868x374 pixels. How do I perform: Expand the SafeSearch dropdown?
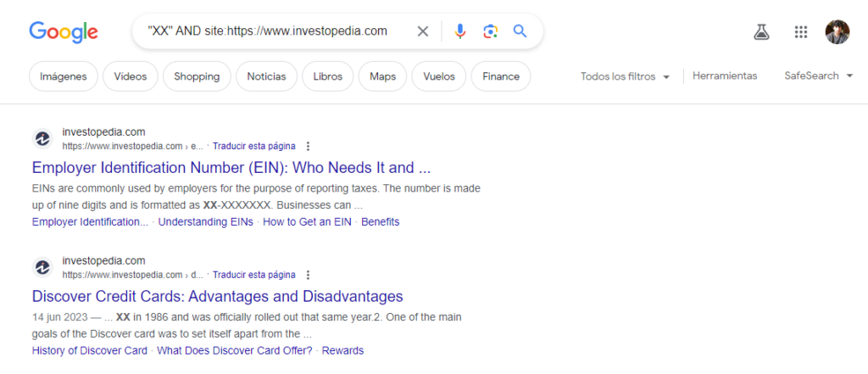[819, 76]
